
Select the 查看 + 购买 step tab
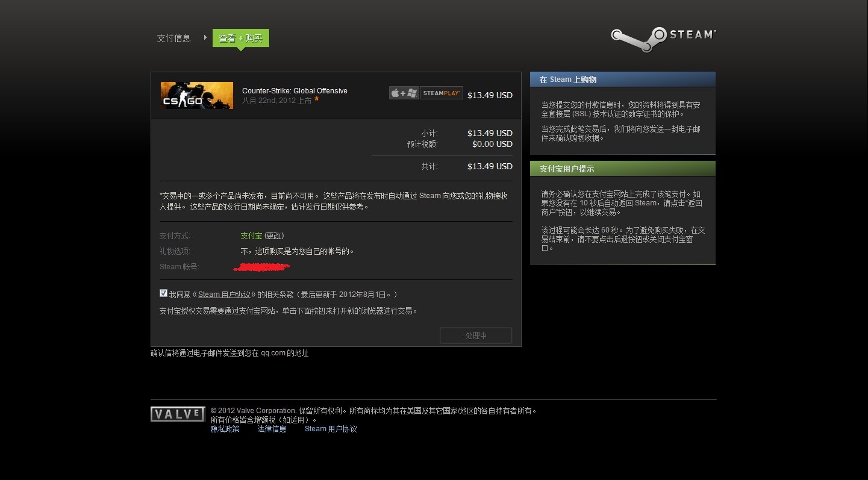pyautogui.click(x=241, y=38)
